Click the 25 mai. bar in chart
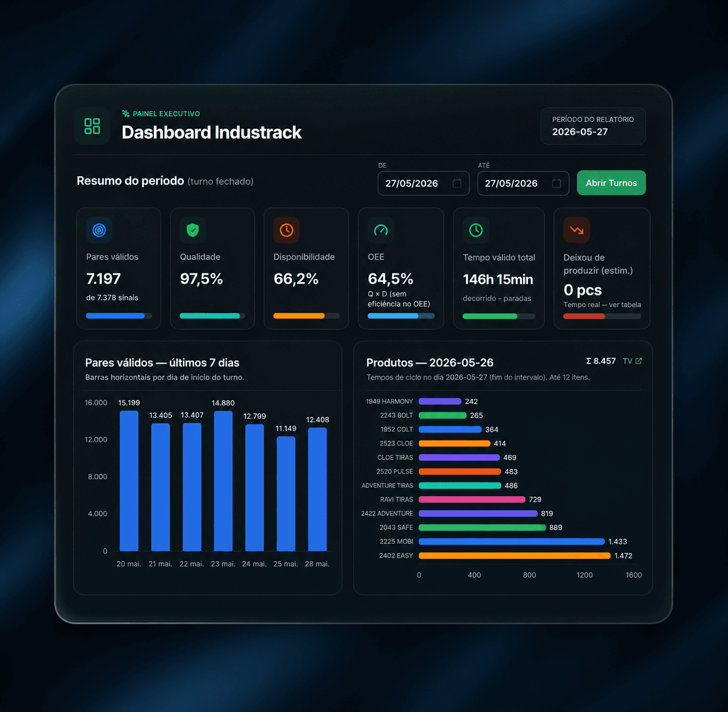 pyautogui.click(x=286, y=493)
